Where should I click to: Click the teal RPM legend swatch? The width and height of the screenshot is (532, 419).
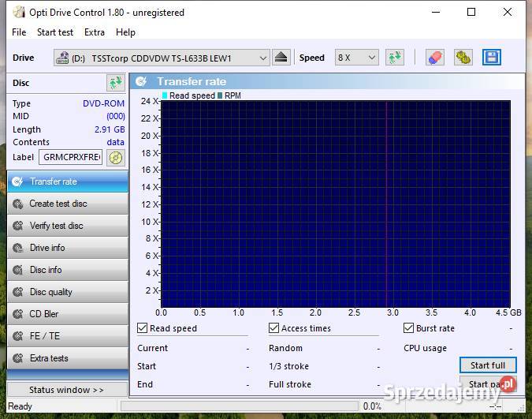pyautogui.click(x=220, y=95)
